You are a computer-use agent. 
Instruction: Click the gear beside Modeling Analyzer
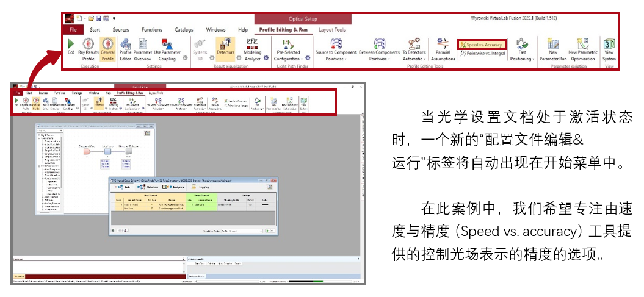tap(266, 59)
